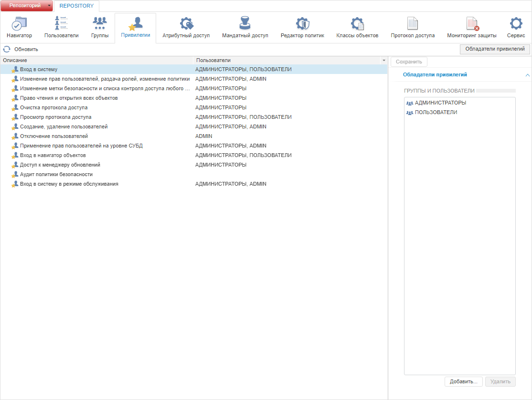Open the Репозиторий dropdown menu
The height and width of the screenshot is (400, 532).
pos(27,6)
